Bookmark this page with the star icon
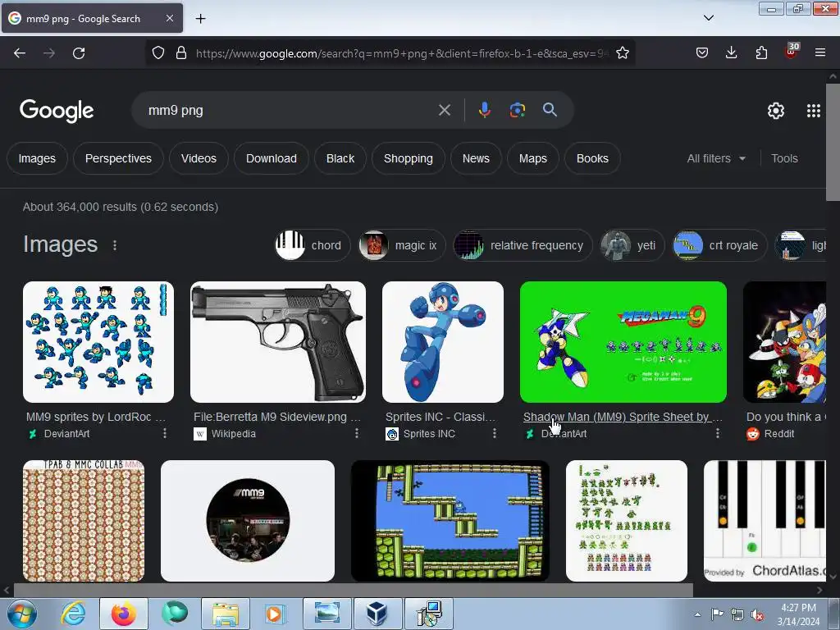The image size is (840, 630). (622, 53)
